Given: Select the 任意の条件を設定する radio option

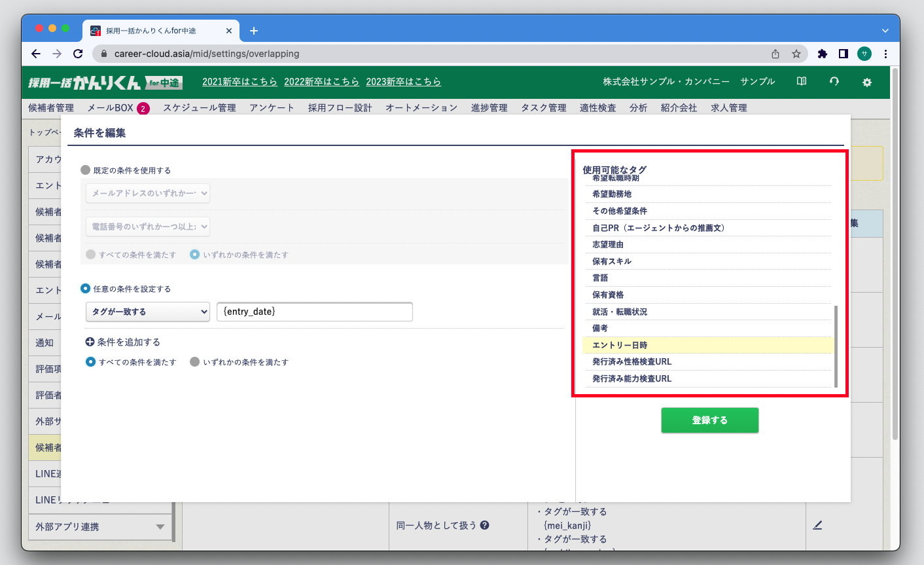Looking at the screenshot, I should [86, 289].
